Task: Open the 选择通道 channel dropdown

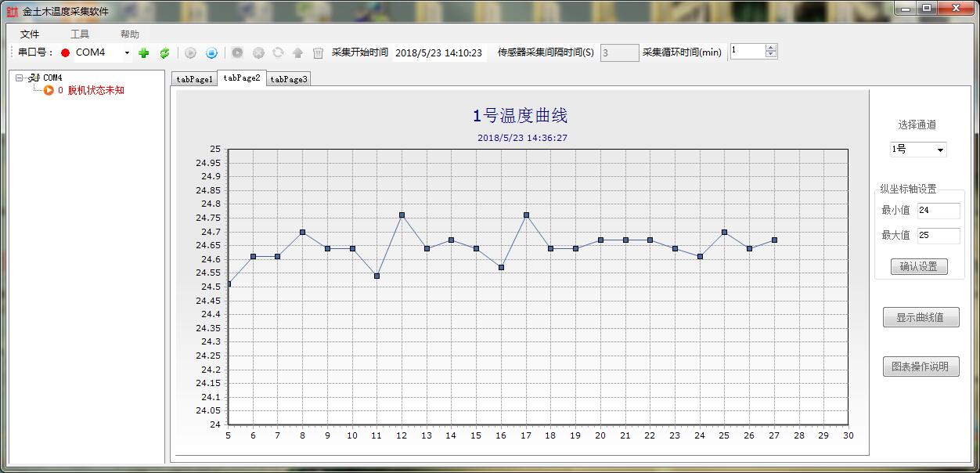Action: 940,150
